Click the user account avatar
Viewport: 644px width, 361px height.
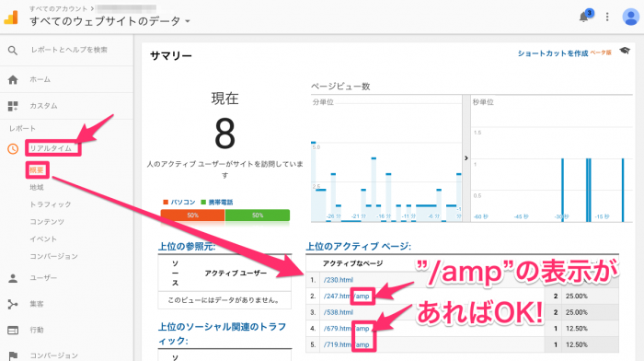pyautogui.click(x=630, y=17)
